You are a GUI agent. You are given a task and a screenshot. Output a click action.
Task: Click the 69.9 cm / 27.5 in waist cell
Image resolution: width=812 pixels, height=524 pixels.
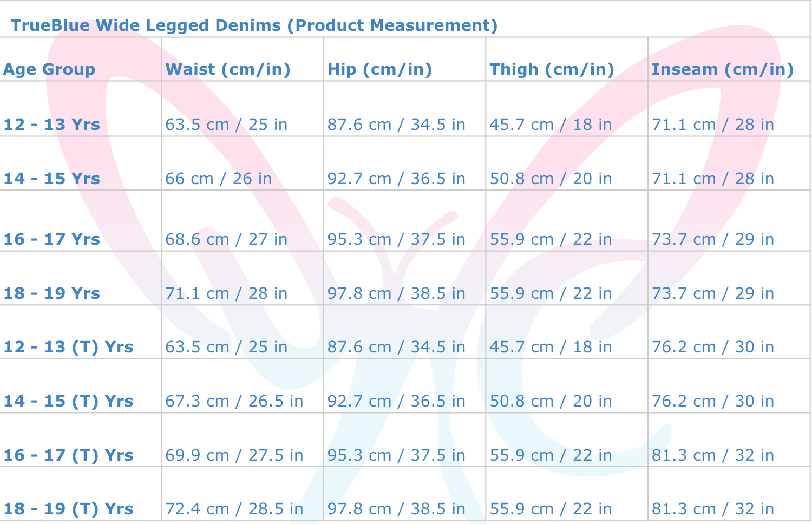(234, 455)
